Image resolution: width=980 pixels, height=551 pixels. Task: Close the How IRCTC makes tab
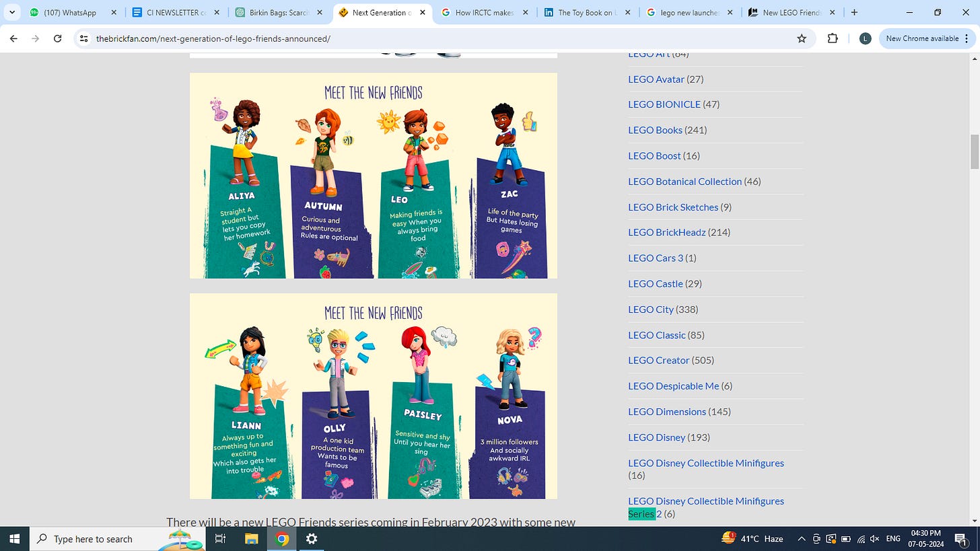pos(525,12)
